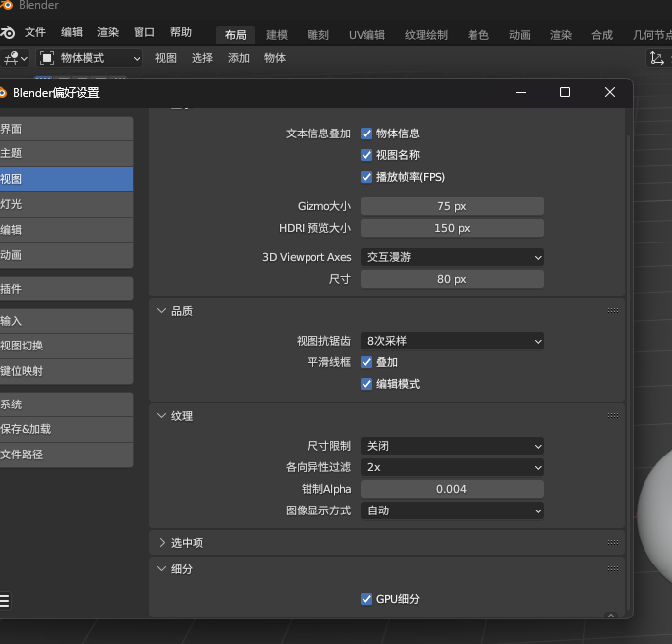
Task: Open preferences hamburger menu icon
Action: tap(4, 601)
